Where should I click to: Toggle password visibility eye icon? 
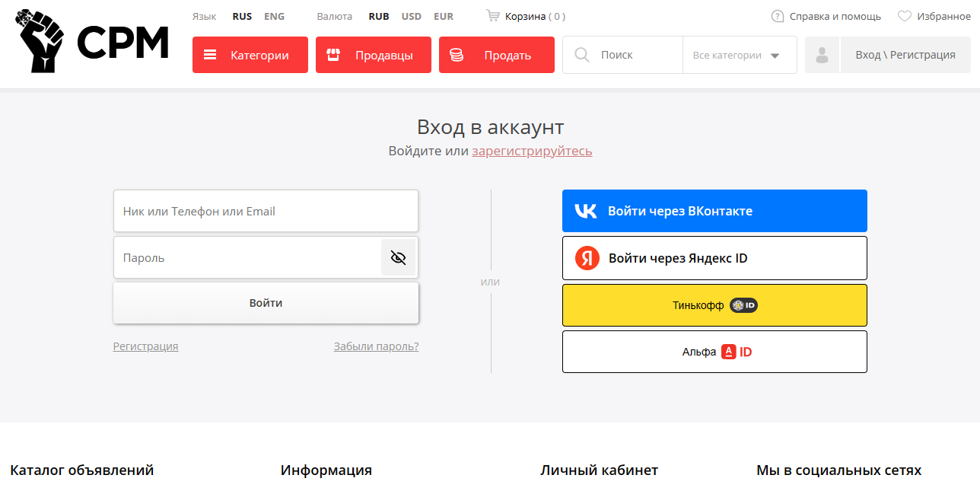tap(399, 257)
